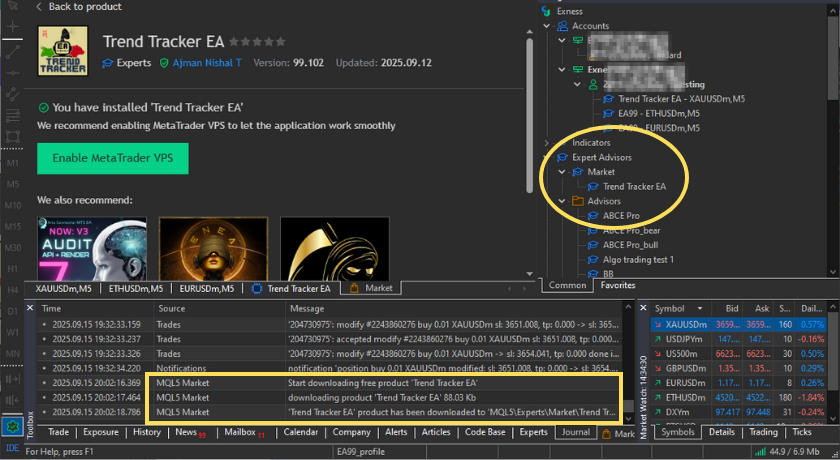Click the fifth rating star
This screenshot has height=460, width=840.
281,41
